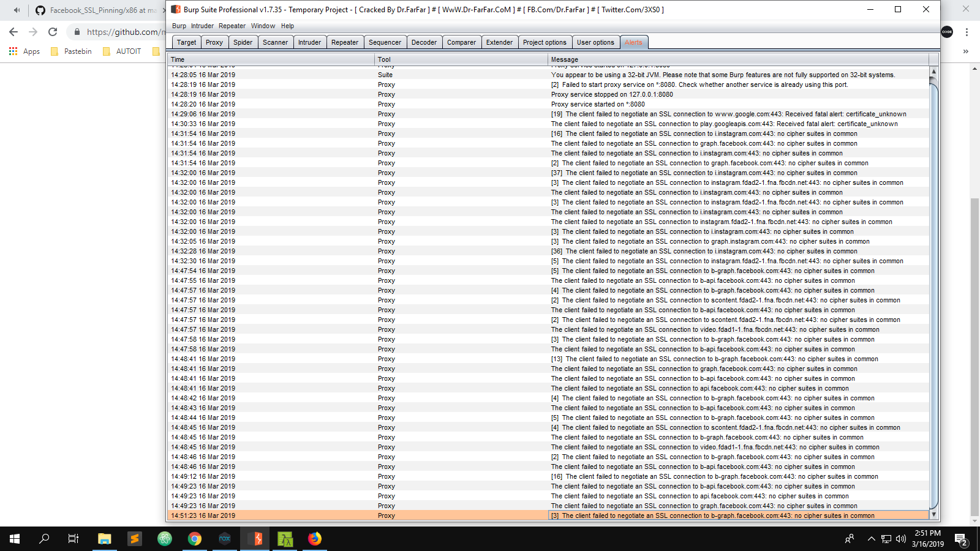Click the alerts table scroll down arrow
Screen dimensions: 980x551
coord(933,515)
